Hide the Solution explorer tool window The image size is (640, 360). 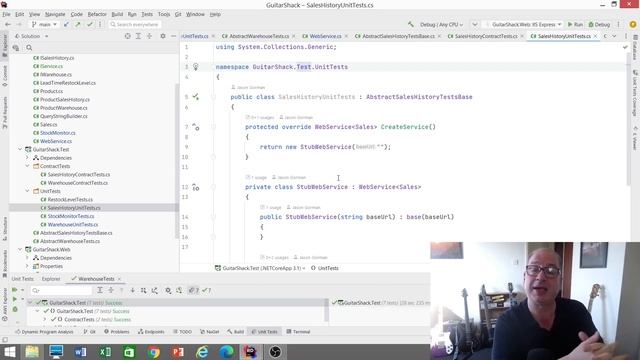[173, 36]
